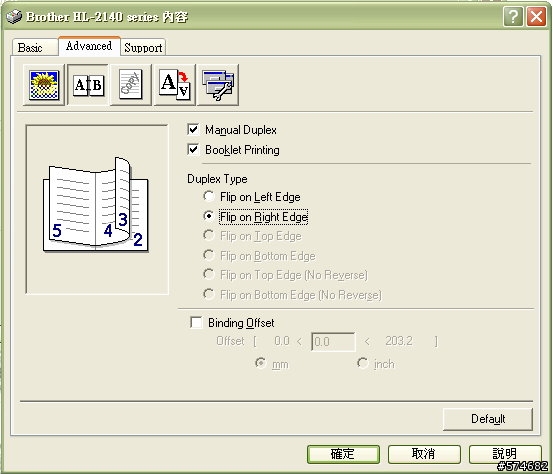Screen dimensions: 553x474
Task: Open the Device Options wrench icon
Action: click(x=218, y=85)
